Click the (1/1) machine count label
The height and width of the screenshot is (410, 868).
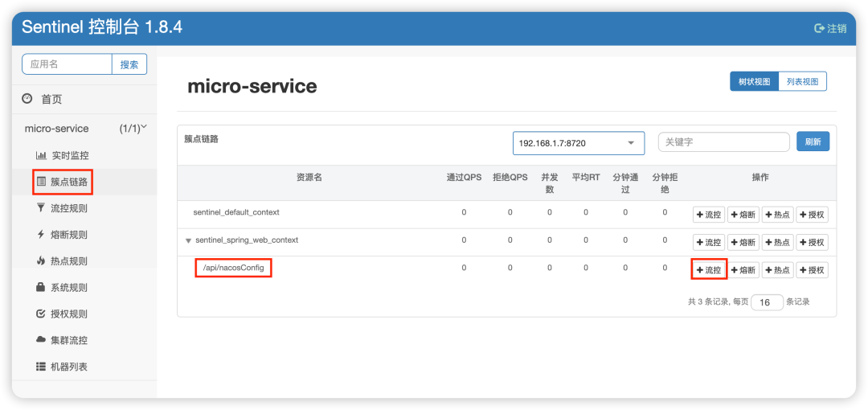[x=129, y=129]
